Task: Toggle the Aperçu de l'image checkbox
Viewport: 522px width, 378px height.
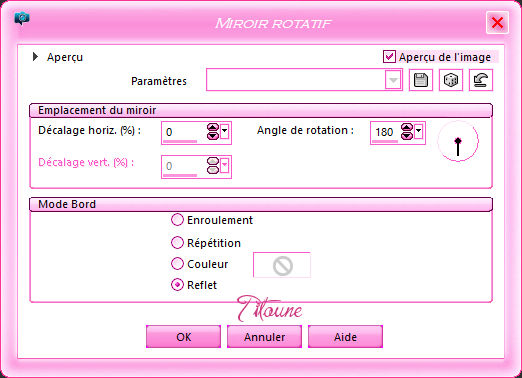Action: coord(389,57)
